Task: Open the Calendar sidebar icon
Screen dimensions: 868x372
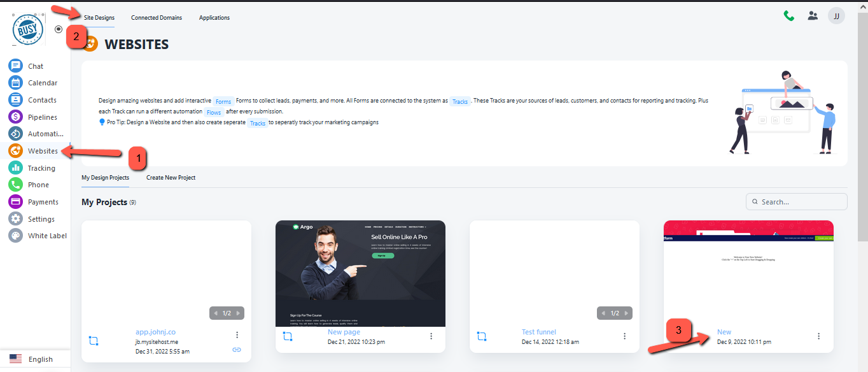Action: tap(16, 83)
